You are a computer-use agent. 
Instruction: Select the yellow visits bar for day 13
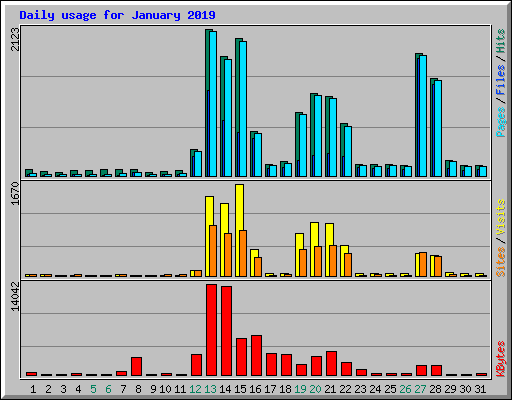point(209,236)
